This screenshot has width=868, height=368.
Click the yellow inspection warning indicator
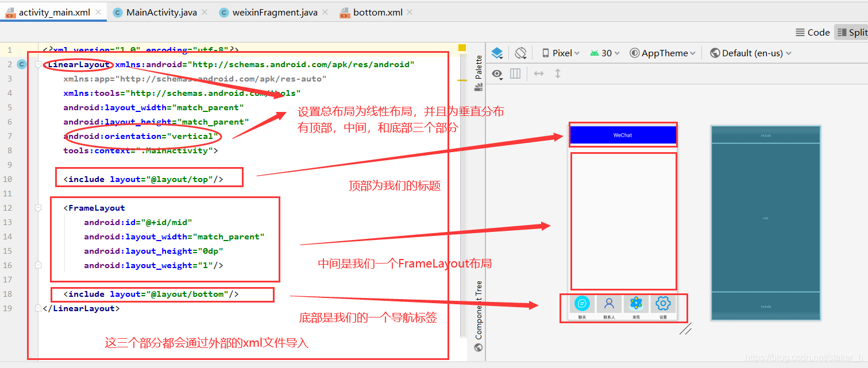pos(461,48)
